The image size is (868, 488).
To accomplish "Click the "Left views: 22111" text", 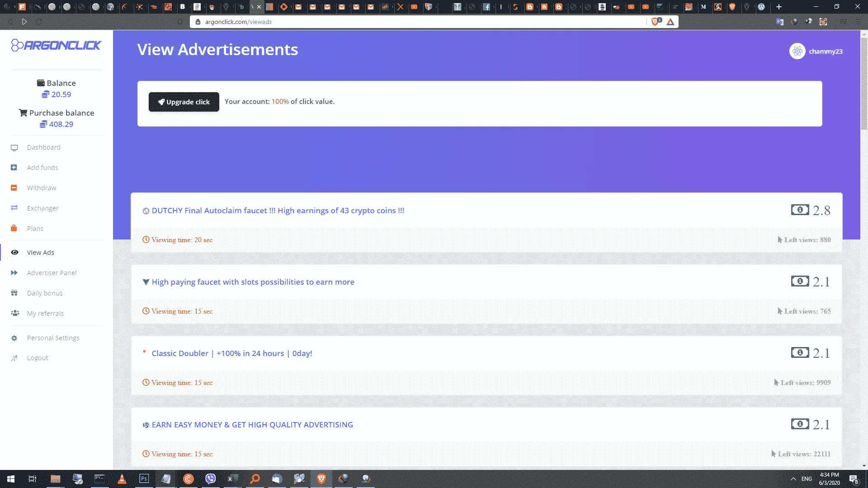I will (804, 454).
